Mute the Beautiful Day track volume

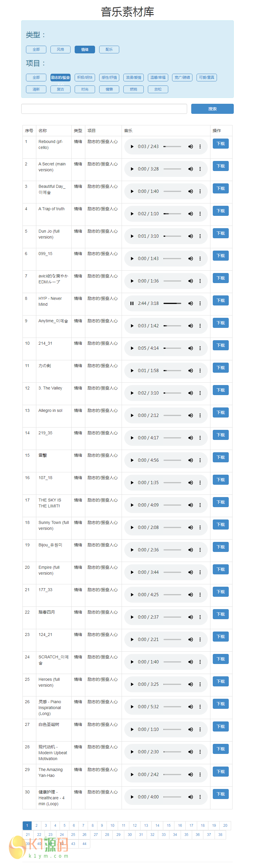pos(191,191)
